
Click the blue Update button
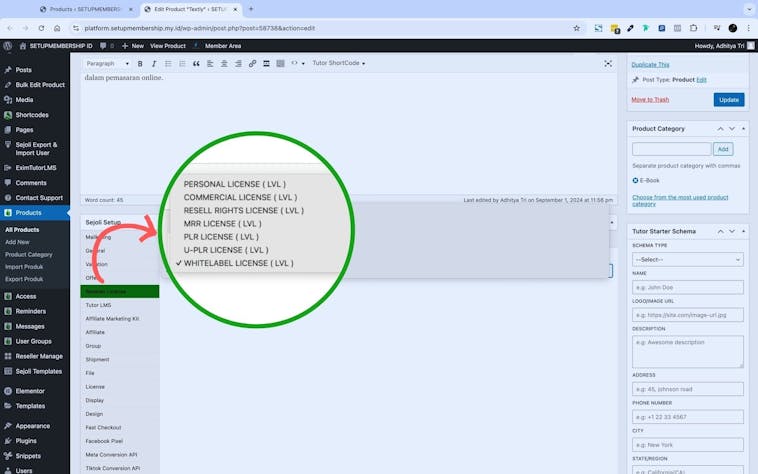[x=729, y=99]
